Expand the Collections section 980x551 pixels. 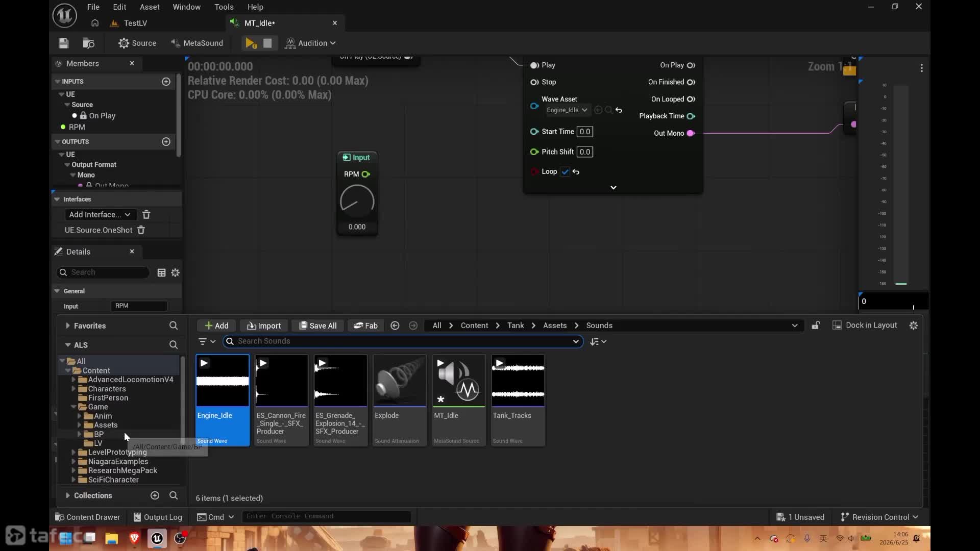pos(67,496)
